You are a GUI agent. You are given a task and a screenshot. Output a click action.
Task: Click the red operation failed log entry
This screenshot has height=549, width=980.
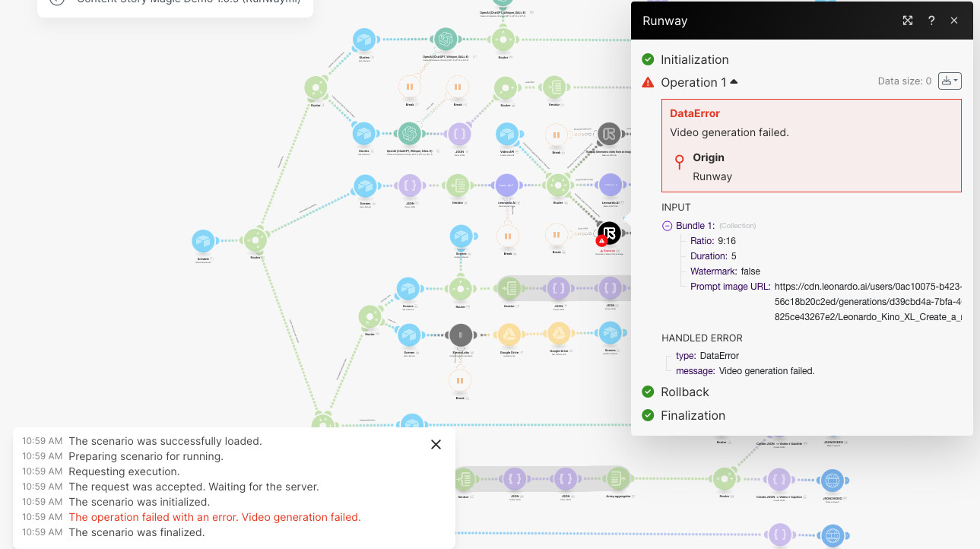(x=214, y=517)
